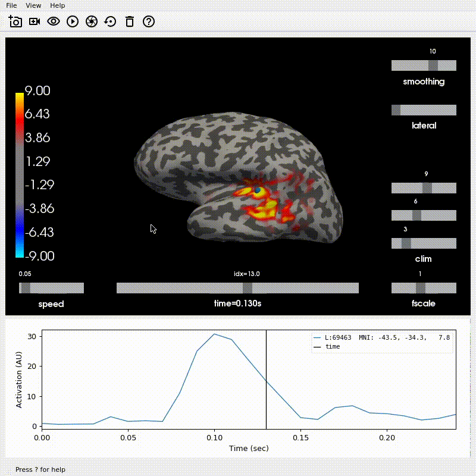Click the screenshot camera icon
Screen dimensions: 476x476
[x=15, y=21]
